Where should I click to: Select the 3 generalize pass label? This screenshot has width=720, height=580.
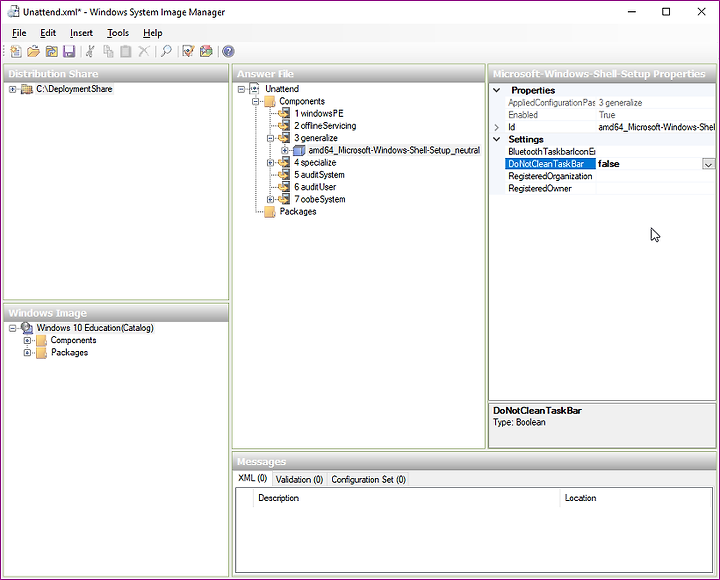(316, 138)
